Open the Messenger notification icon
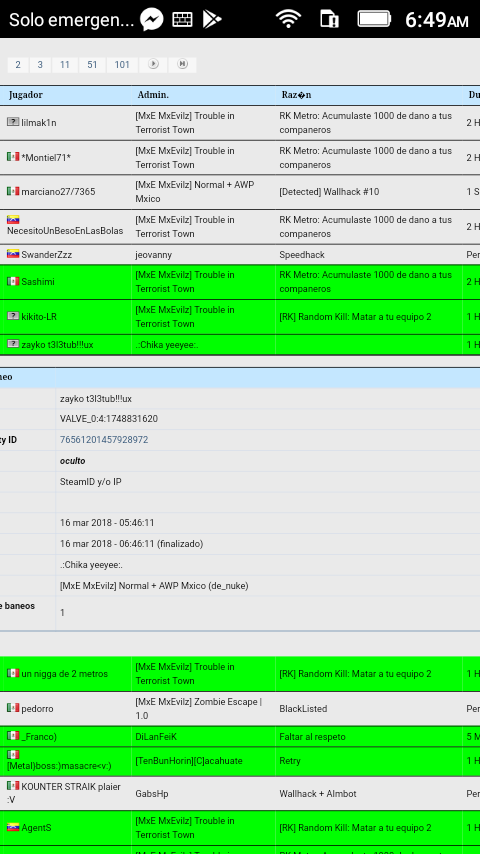This screenshot has height=854, width=480. [151, 20]
